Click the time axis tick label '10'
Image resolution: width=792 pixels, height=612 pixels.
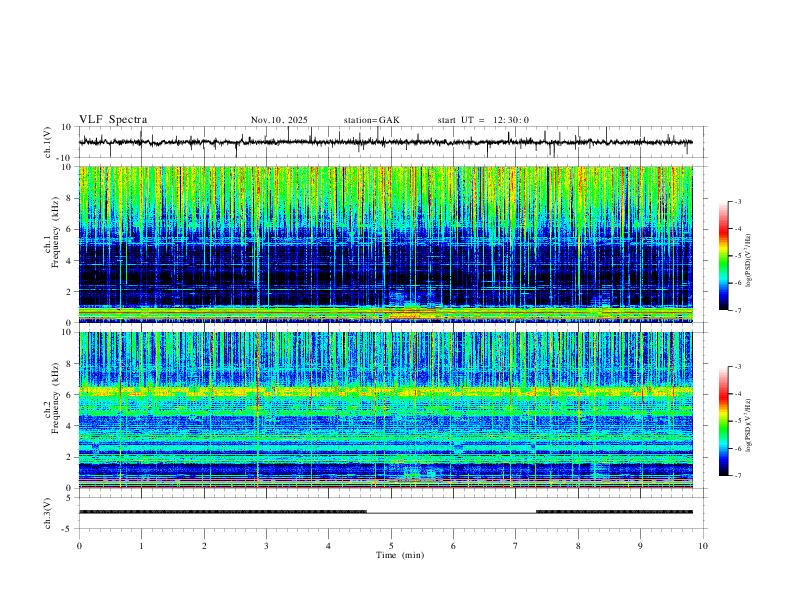[703, 546]
